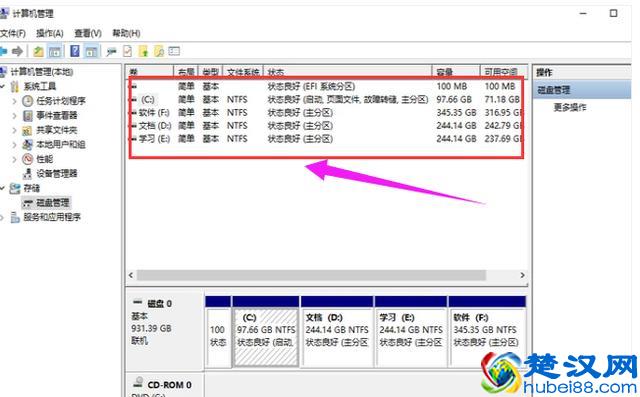
Task: Select 计算机管理(本地) root node
Action: point(42,72)
